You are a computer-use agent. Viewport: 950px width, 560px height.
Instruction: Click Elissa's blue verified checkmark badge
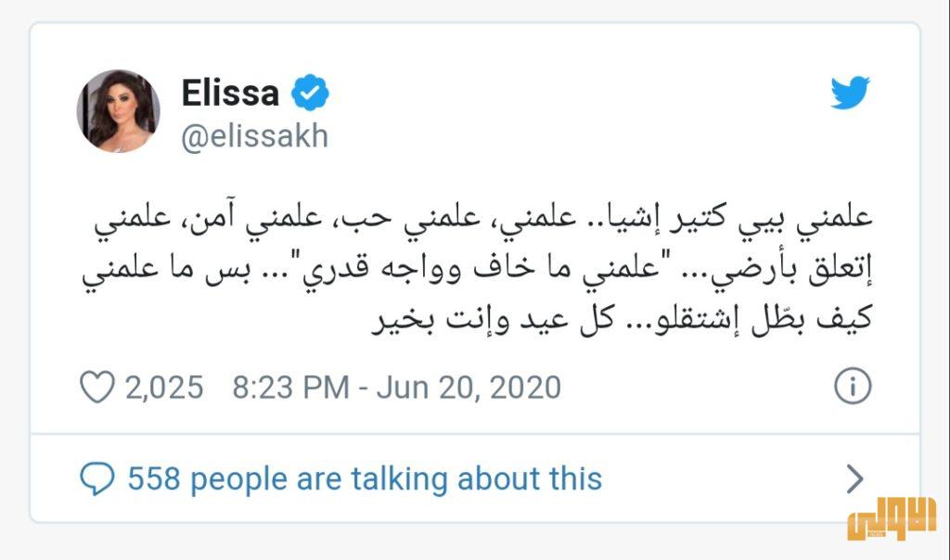pyautogui.click(x=311, y=93)
